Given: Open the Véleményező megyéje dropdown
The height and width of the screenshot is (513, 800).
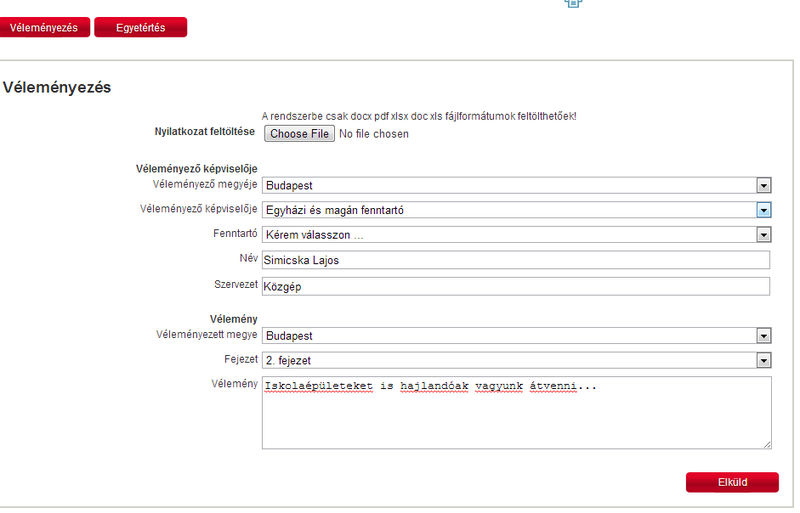Looking at the screenshot, I should 516,185.
